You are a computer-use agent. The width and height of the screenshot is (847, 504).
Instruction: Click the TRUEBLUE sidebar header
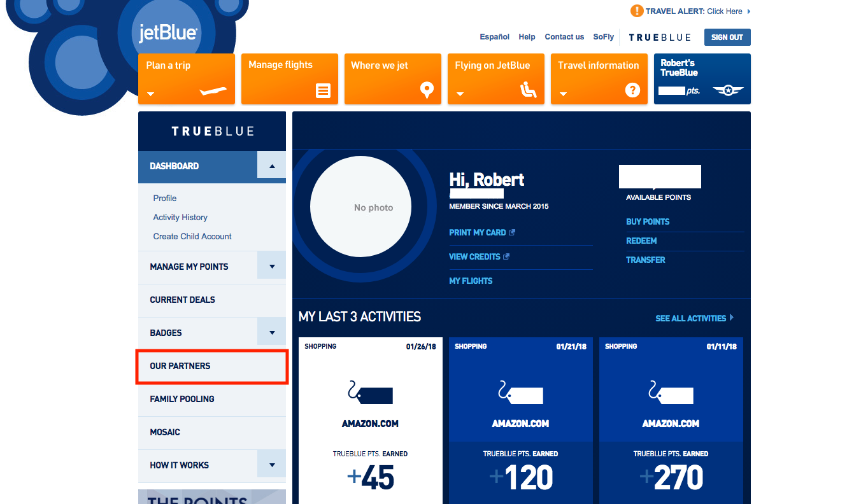tap(212, 131)
